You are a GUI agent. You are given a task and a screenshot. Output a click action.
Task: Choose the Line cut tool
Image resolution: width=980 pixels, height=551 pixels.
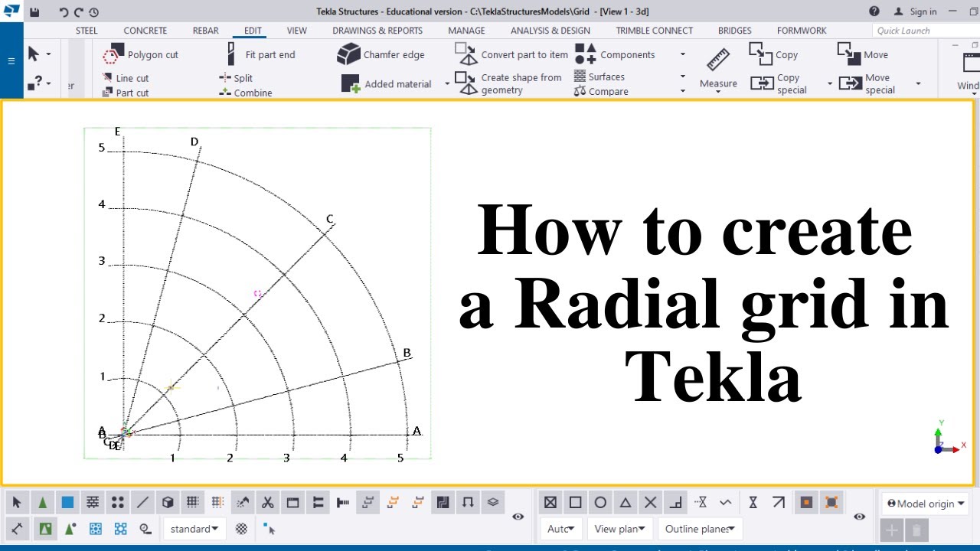pyautogui.click(x=126, y=78)
